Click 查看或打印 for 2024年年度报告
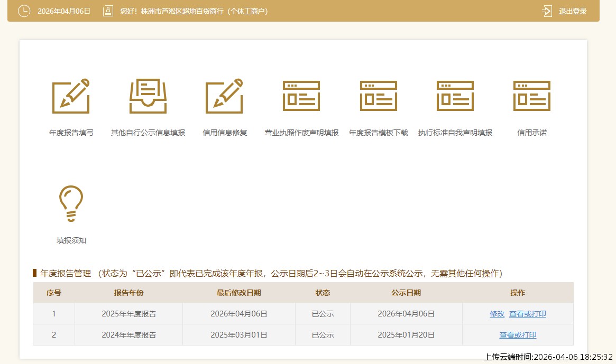 518,335
